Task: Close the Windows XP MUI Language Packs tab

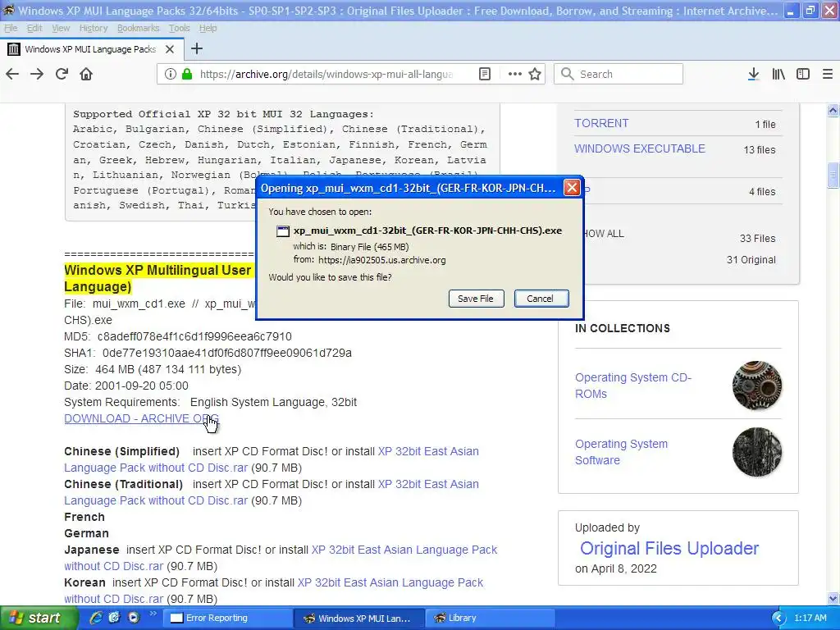Action: [170, 49]
